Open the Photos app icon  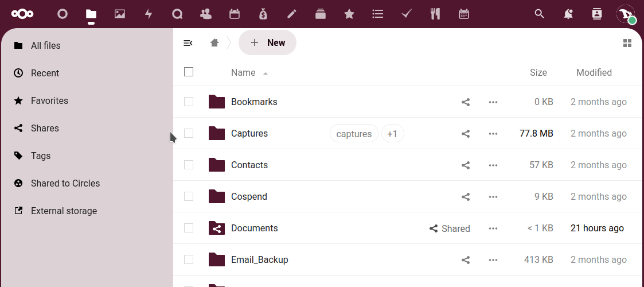120,14
